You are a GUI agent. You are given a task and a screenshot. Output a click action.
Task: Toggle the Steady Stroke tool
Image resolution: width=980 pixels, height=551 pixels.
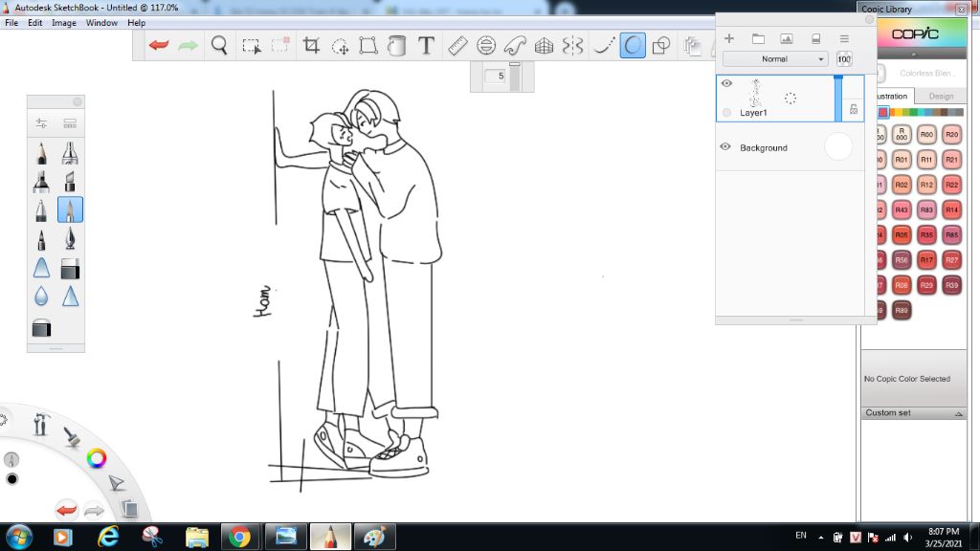point(603,45)
